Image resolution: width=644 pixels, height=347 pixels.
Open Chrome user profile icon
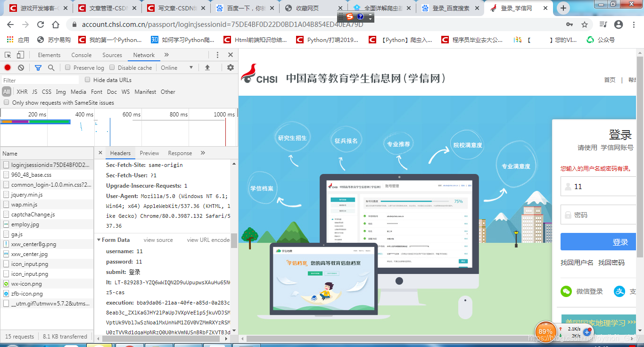619,25
